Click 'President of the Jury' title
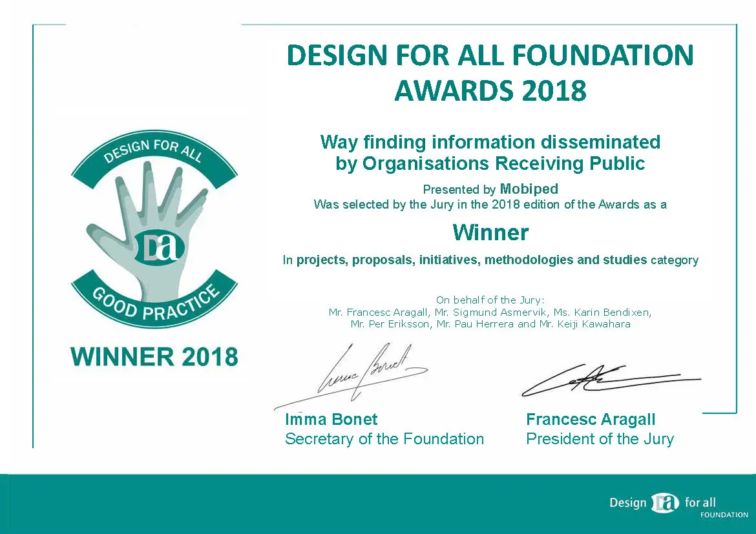 pyautogui.click(x=600, y=439)
